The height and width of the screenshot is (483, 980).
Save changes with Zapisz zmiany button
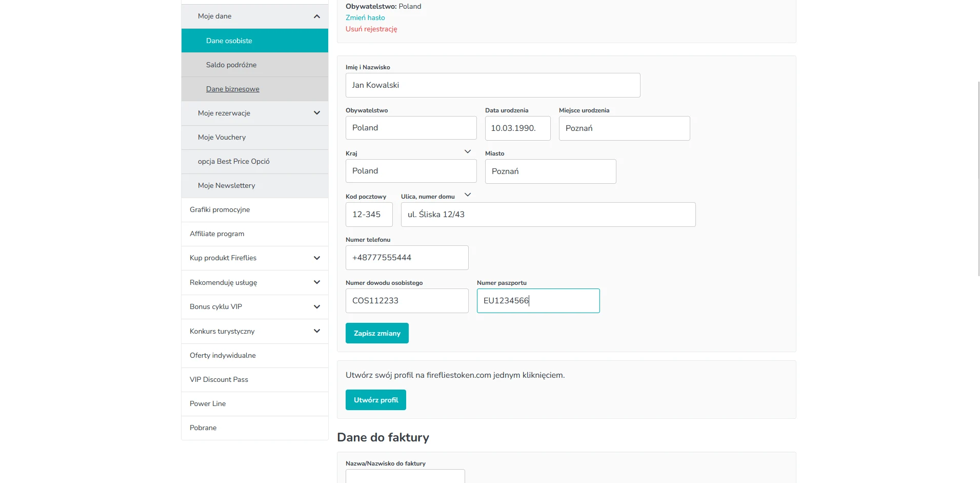(x=376, y=333)
